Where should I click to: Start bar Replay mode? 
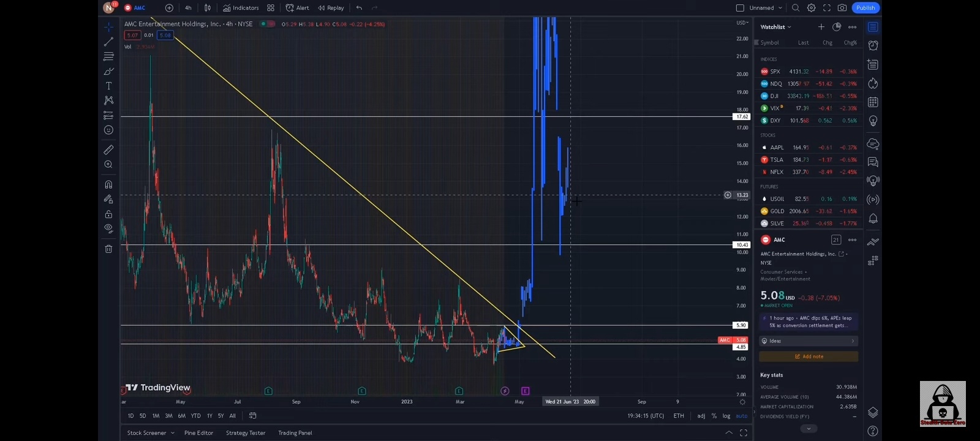[x=331, y=8]
